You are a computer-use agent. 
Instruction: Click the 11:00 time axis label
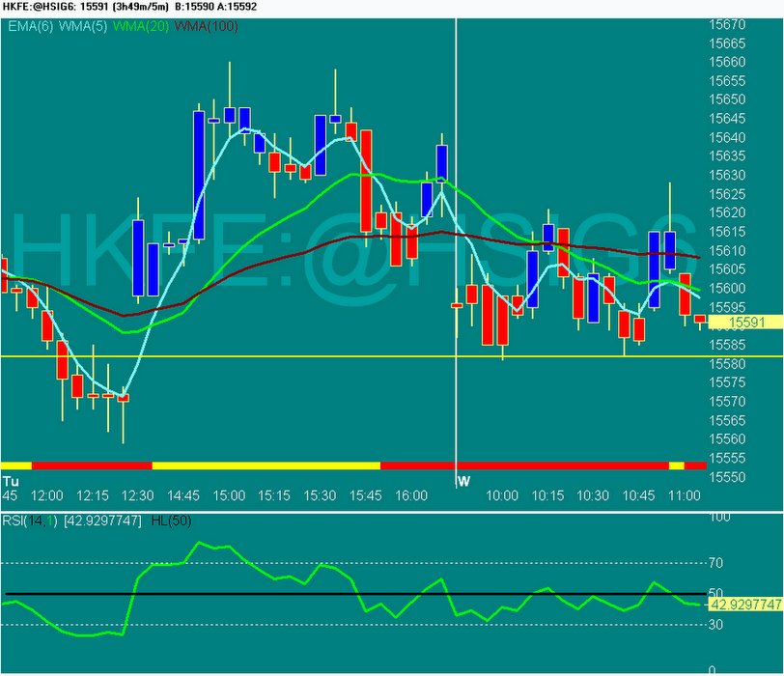click(685, 496)
